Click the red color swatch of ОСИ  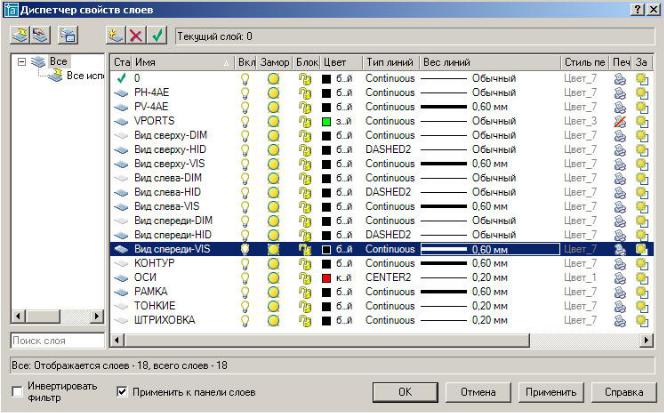(326, 278)
